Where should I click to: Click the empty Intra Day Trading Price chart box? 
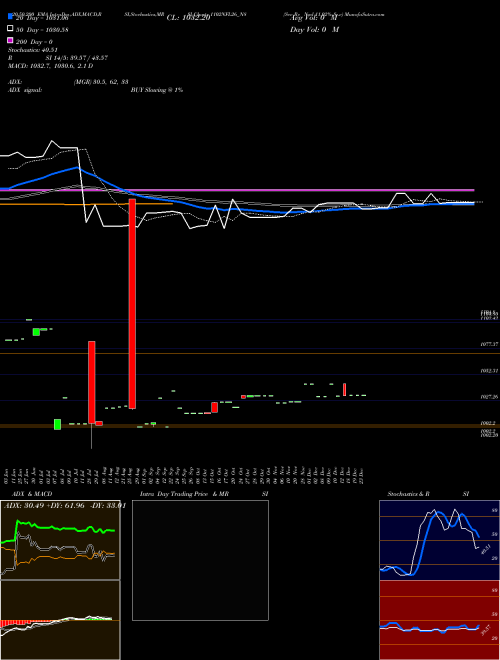[200, 560]
